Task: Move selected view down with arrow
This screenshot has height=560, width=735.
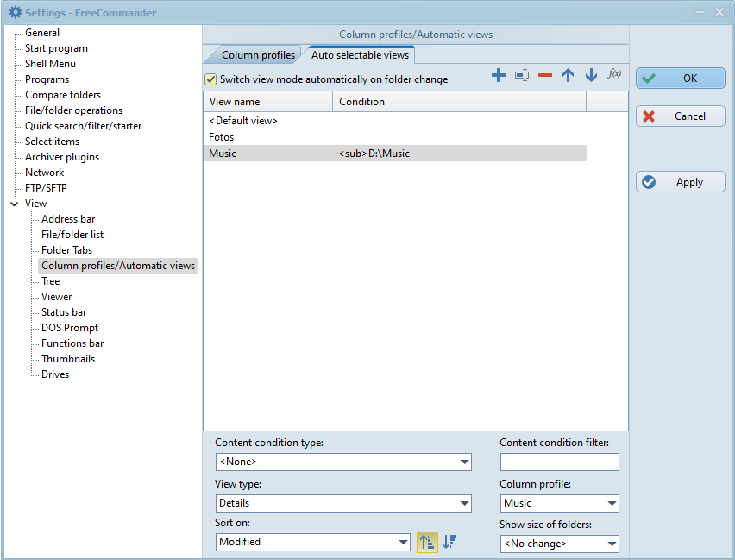Action: click(591, 75)
